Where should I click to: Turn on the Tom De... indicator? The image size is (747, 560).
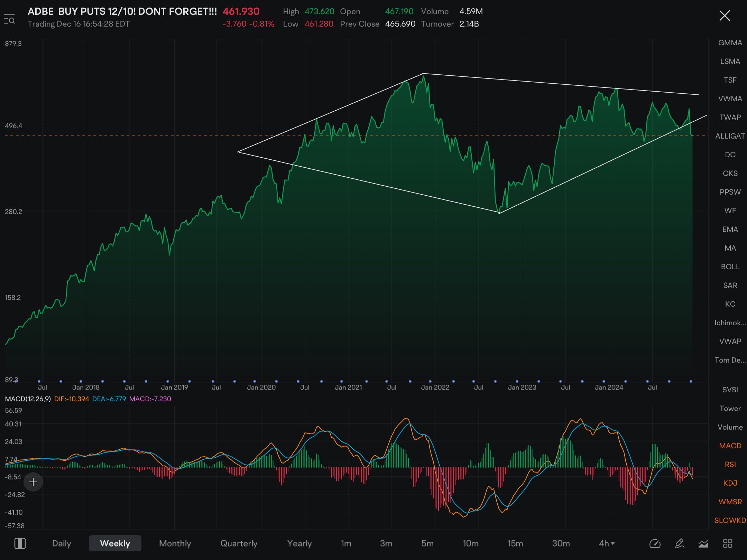point(730,360)
